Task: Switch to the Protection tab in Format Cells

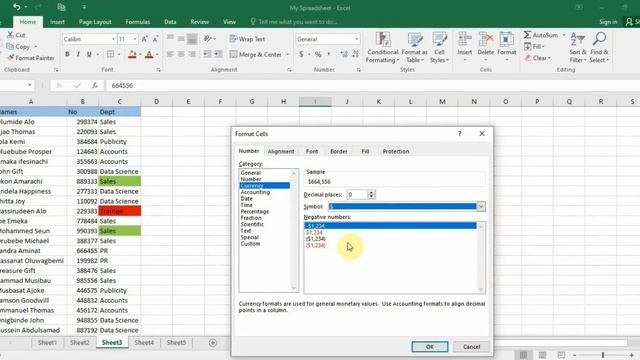Action: click(x=396, y=151)
